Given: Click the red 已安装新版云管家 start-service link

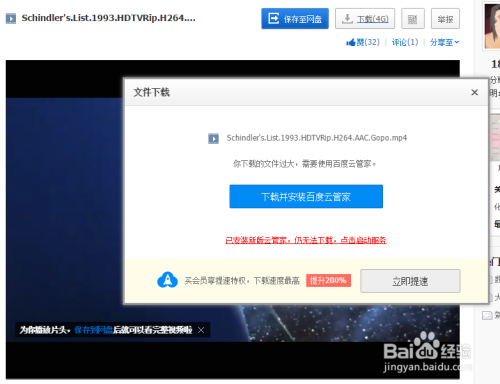Looking at the screenshot, I should pos(306,240).
